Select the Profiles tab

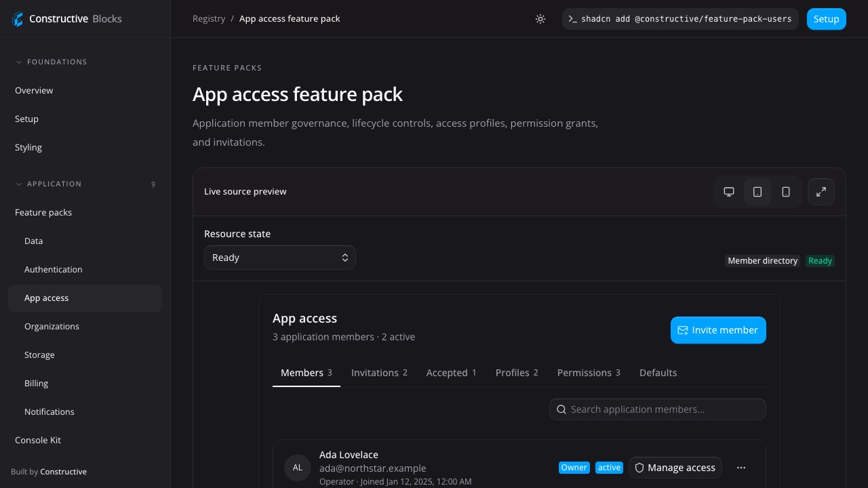coord(517,373)
